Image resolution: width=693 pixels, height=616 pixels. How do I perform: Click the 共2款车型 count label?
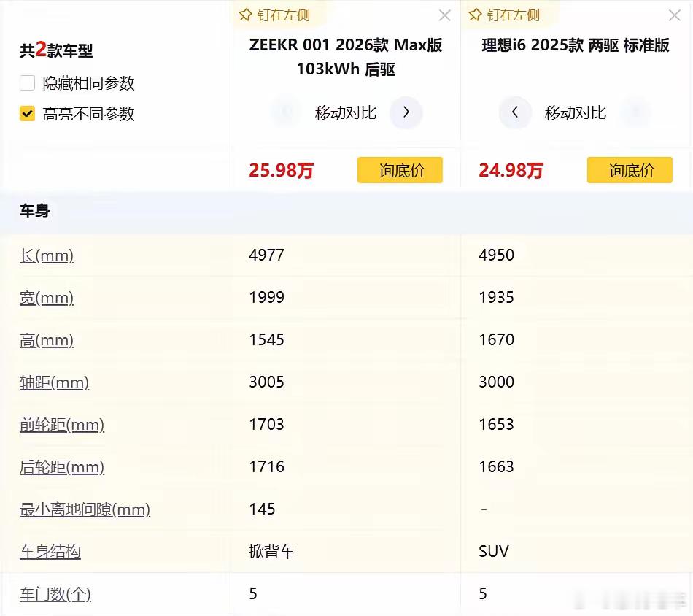tap(56, 50)
